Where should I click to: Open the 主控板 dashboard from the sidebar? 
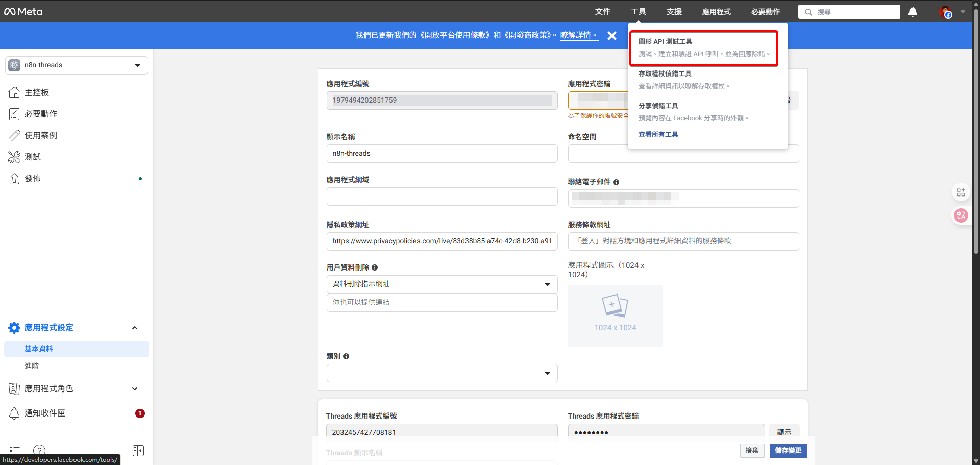click(x=36, y=92)
